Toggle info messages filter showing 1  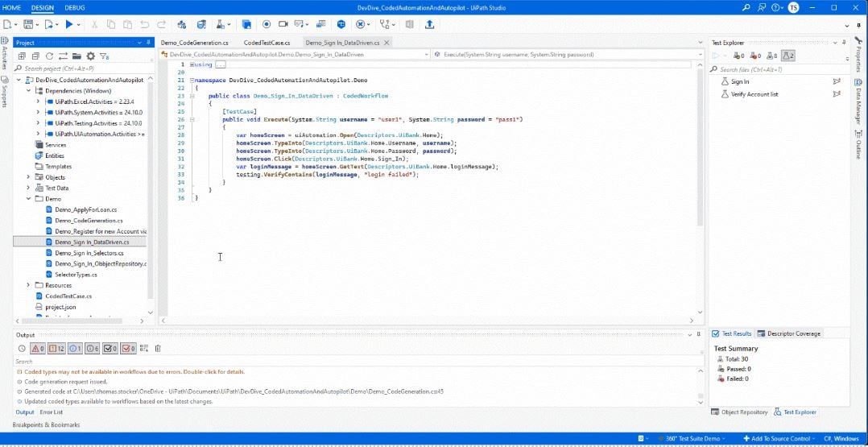(76, 349)
